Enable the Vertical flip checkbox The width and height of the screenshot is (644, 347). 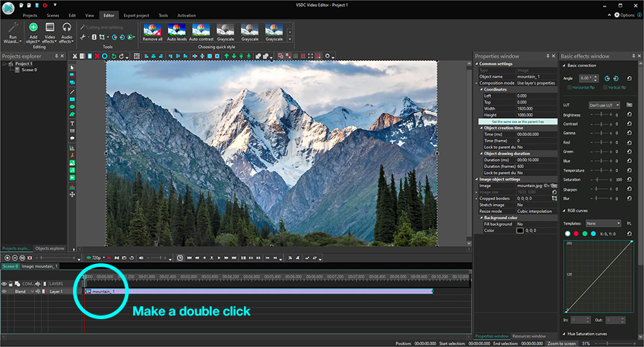pos(606,87)
